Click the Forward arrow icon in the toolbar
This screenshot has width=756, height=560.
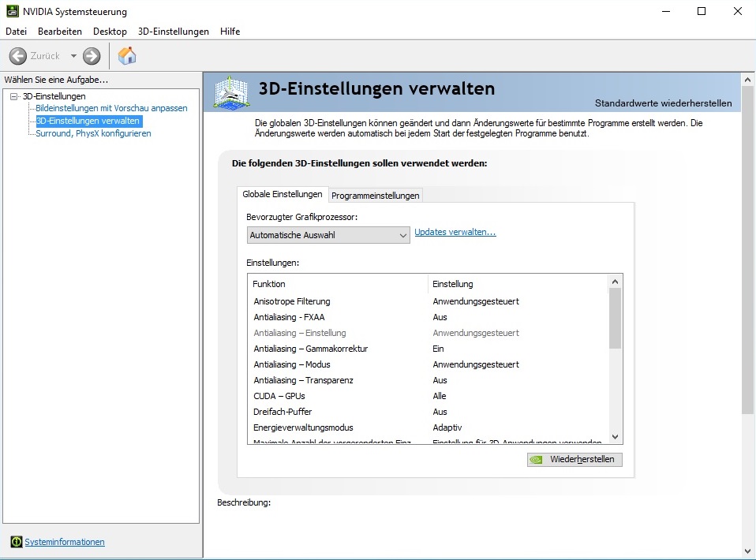91,56
